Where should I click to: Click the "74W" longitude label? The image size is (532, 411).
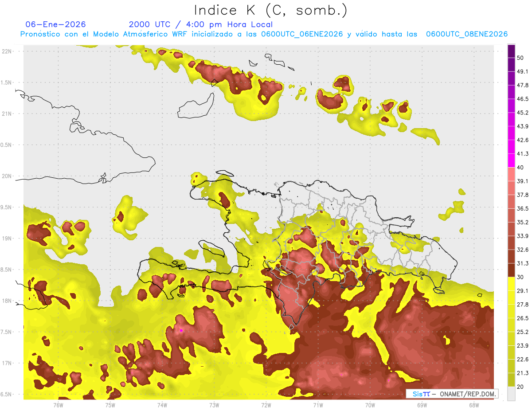point(162,405)
